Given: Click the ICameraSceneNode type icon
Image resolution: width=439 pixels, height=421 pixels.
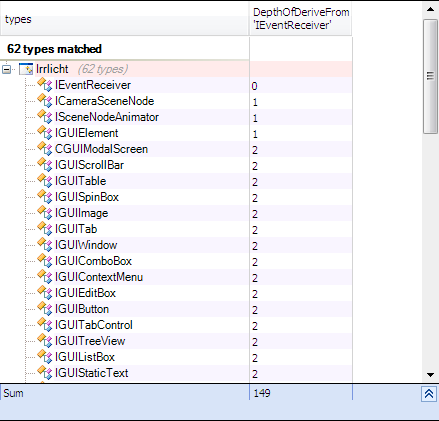Looking at the screenshot, I should (45, 101).
